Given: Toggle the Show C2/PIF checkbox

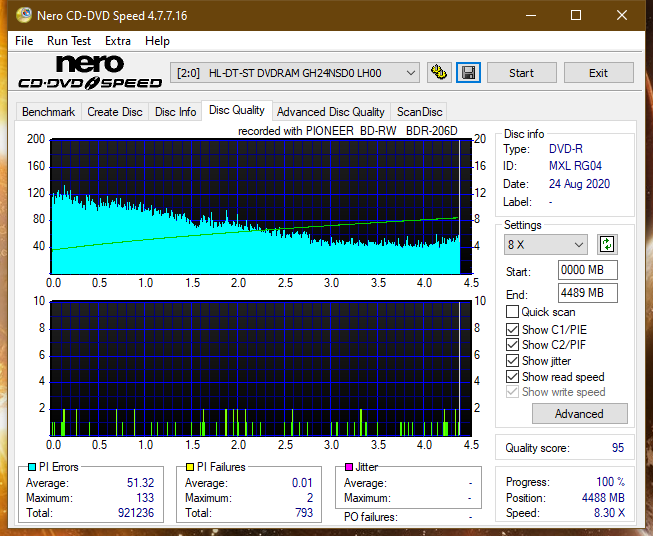Looking at the screenshot, I should (512, 345).
